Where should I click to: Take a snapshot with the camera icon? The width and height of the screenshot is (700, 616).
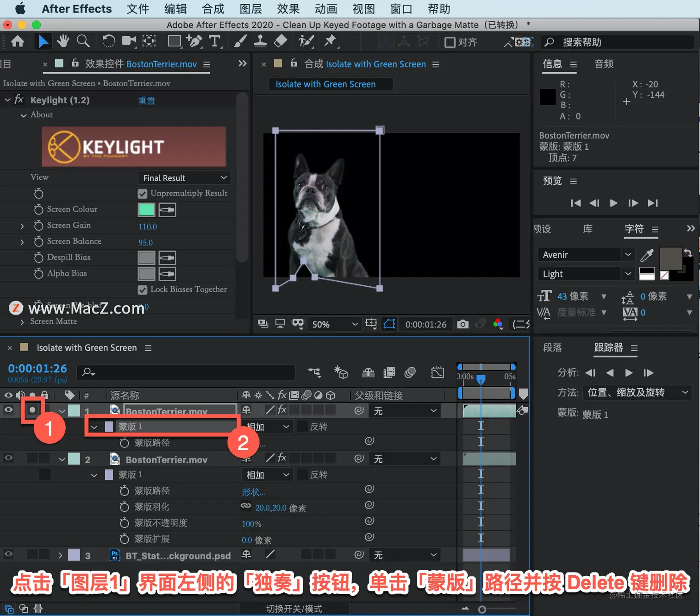(462, 324)
